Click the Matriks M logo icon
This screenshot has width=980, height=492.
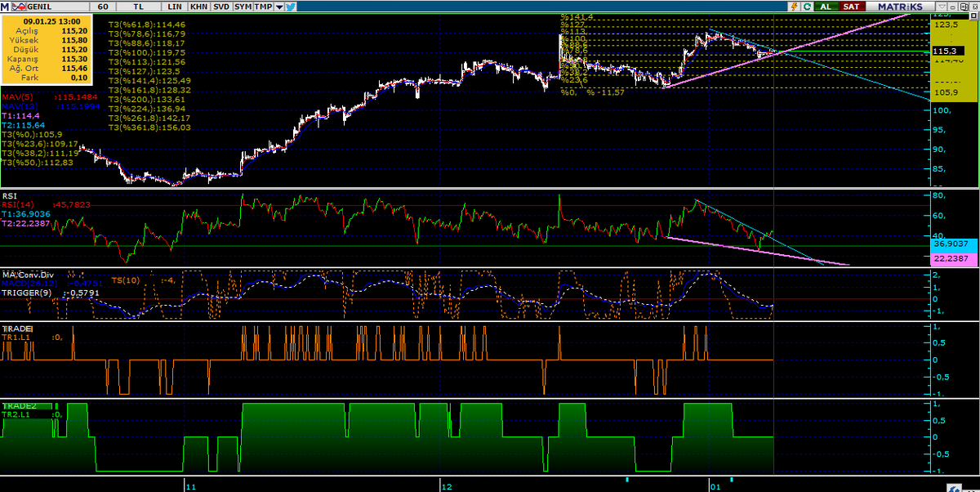pyautogui.click(x=6, y=6)
